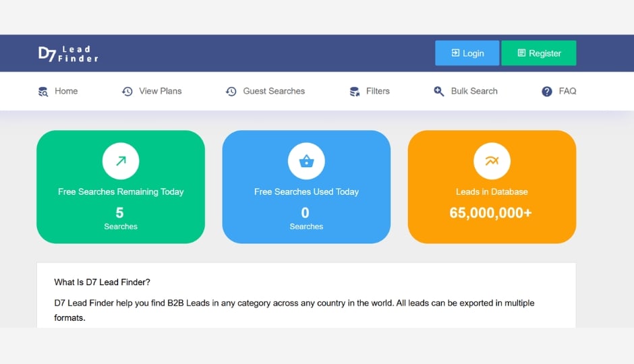Screen dimensions: 634x364
Task: Click the Free Searches Used Today label
Action: [x=306, y=191]
